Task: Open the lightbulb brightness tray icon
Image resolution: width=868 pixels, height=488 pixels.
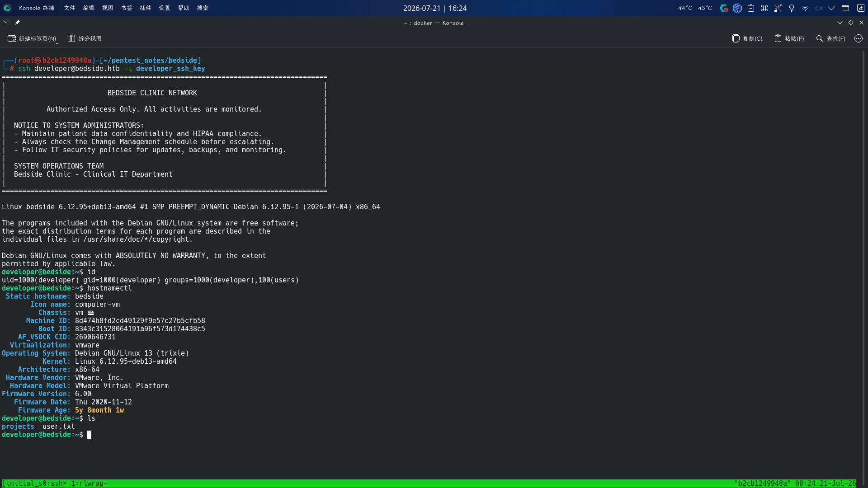Action: coord(792,8)
